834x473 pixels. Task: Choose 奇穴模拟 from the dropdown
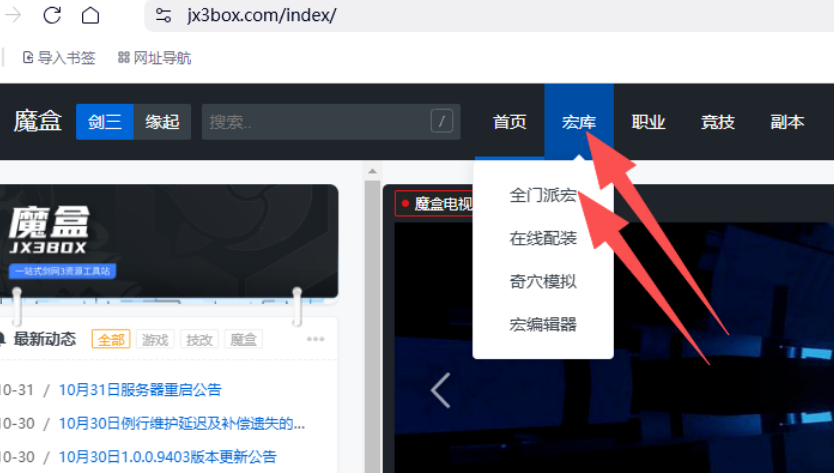tap(543, 281)
